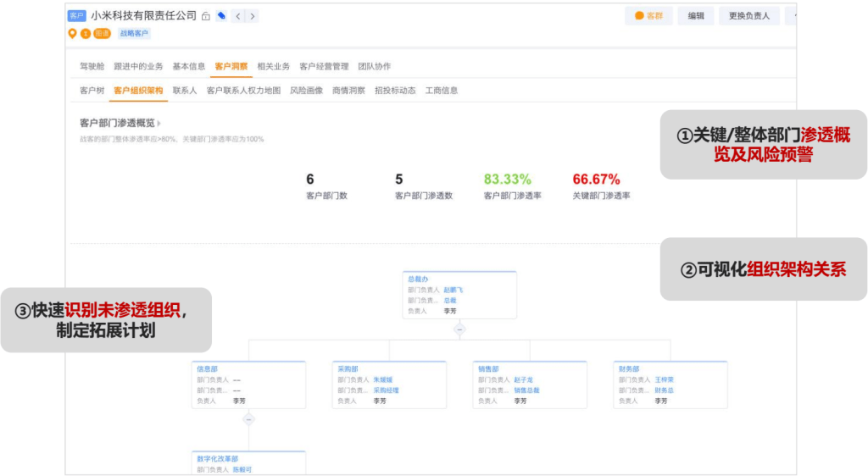
Task: Click the blue tag icon in header
Action: point(221,16)
